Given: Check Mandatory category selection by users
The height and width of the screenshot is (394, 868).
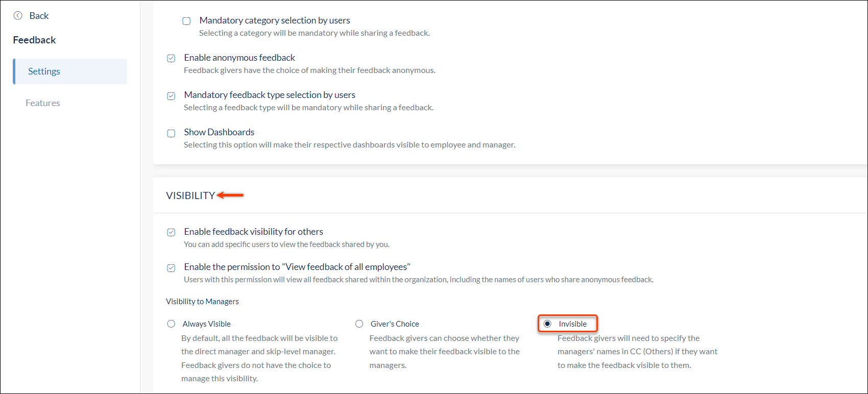Looking at the screenshot, I should pos(186,21).
